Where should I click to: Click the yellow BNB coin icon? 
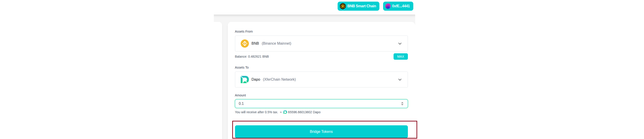244,43
